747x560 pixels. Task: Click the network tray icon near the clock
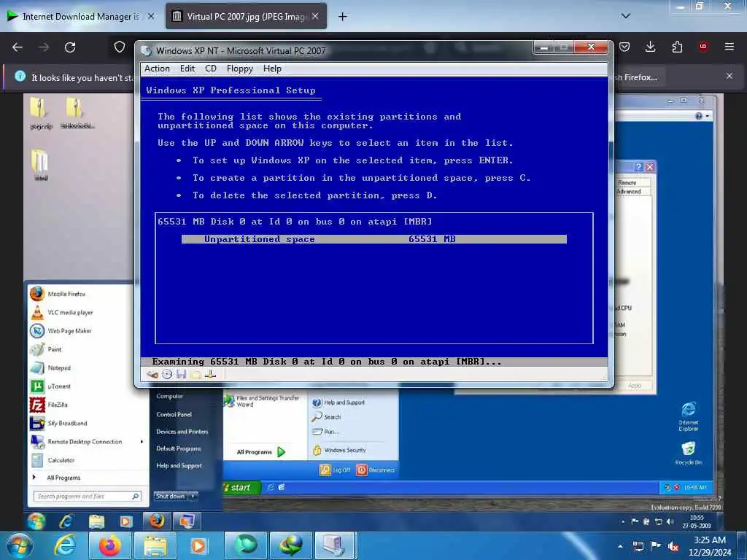pos(638,547)
